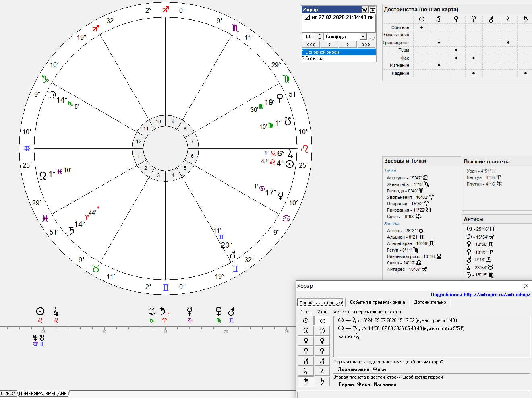
Task: Select the Mercury button in the 1 пл. column
Action: (306, 341)
